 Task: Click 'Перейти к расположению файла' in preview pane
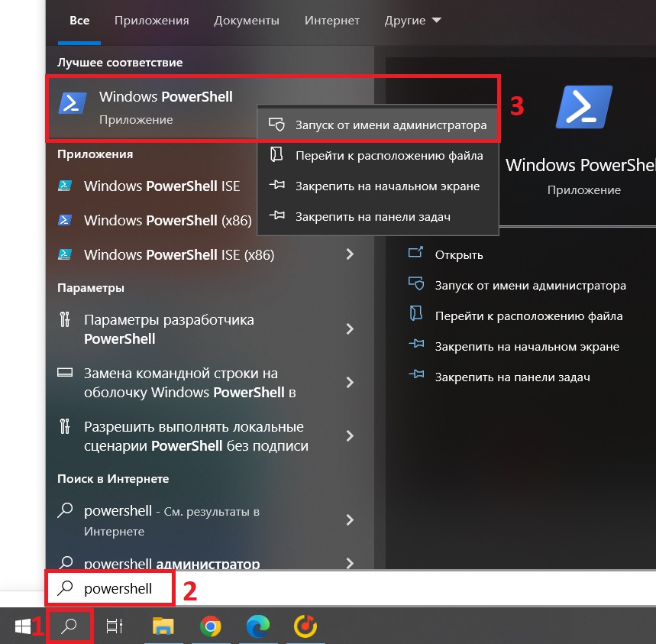point(528,316)
